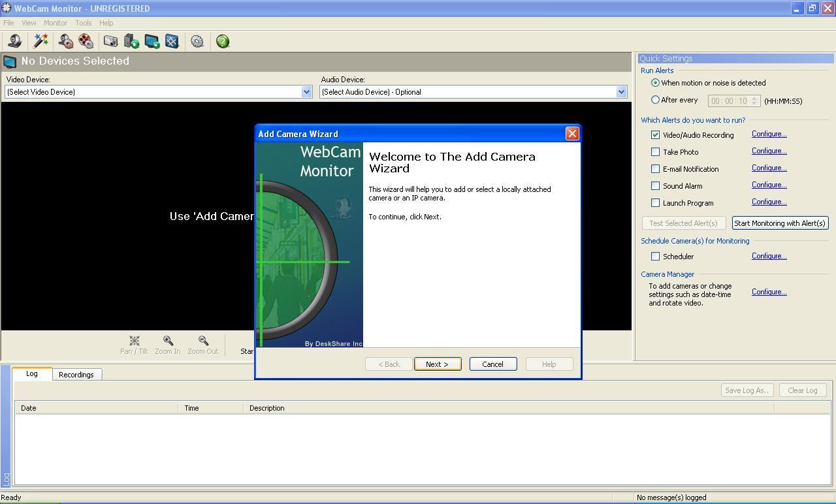
Task: Open the Video Device dropdown
Action: click(x=306, y=91)
